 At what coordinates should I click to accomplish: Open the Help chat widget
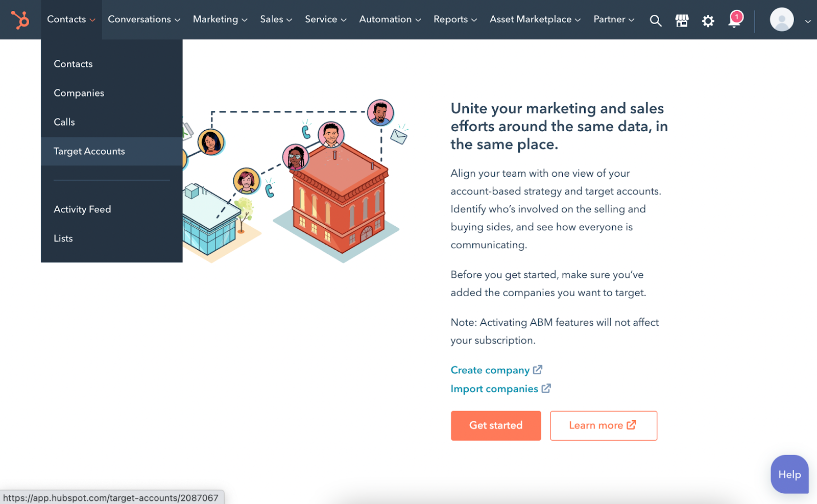[x=789, y=474]
